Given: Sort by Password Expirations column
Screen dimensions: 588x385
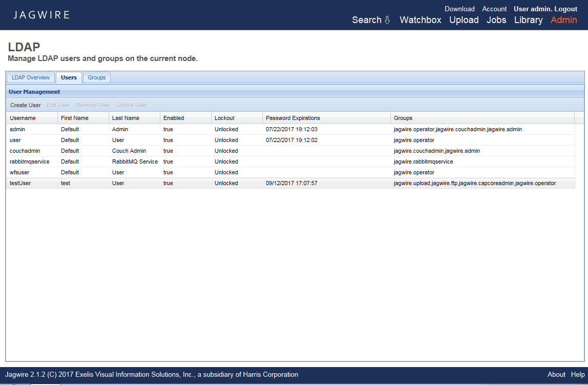Looking at the screenshot, I should pos(292,118).
